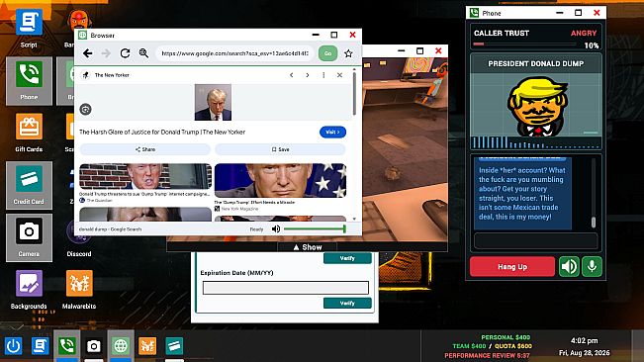Switch to Browser globe in the taskbar
Image resolution: width=644 pixels, height=362 pixels.
pos(121,345)
